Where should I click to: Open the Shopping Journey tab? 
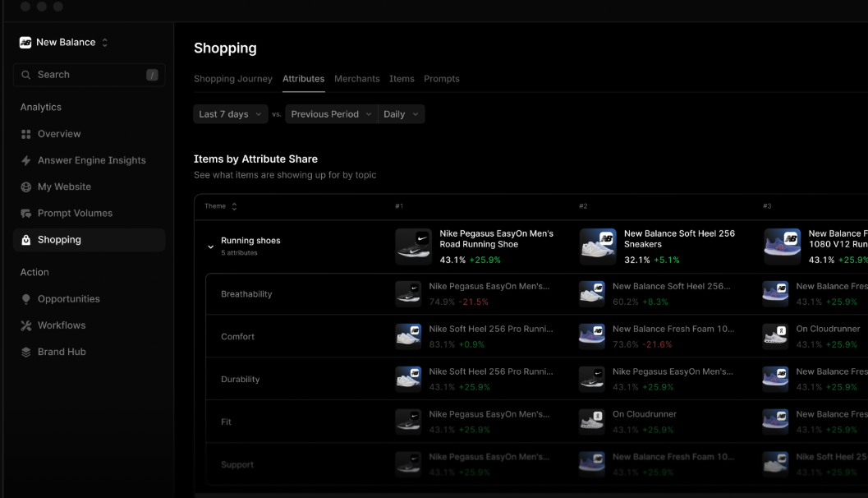tap(232, 79)
